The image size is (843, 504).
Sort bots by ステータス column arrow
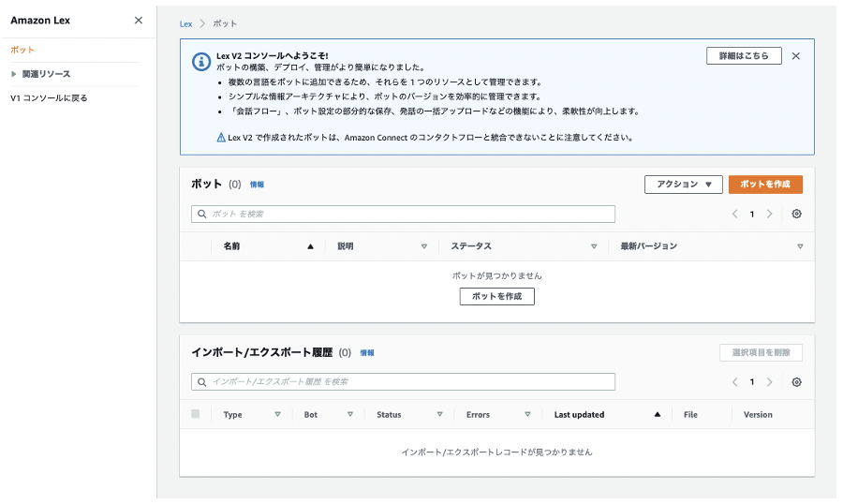[x=594, y=246]
